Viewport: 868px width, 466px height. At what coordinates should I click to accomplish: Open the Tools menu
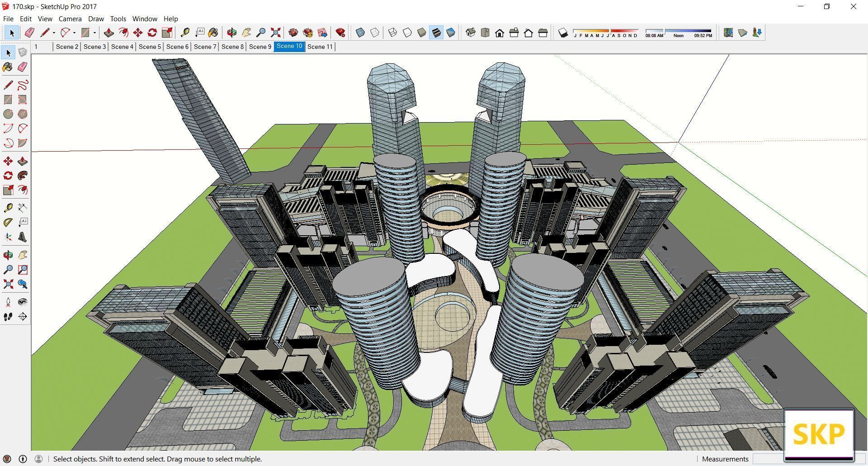(118, 19)
